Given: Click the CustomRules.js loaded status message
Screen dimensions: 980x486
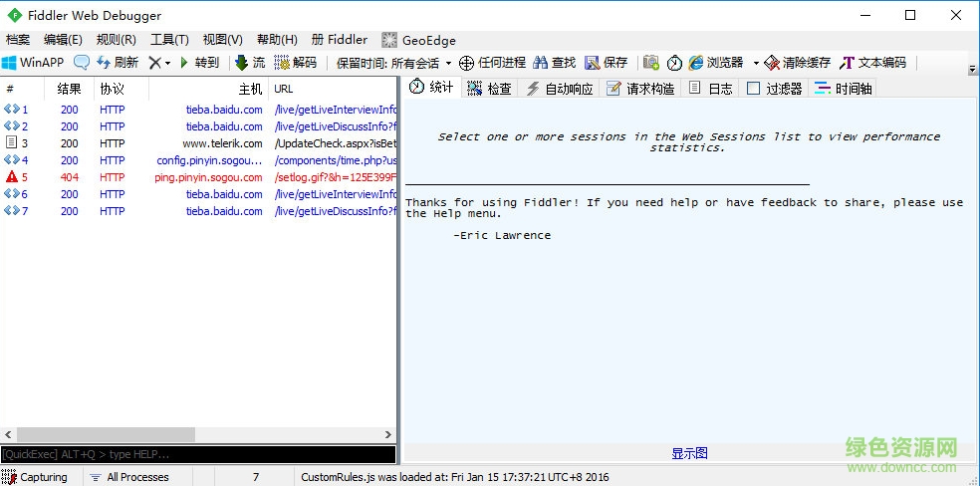Looking at the screenshot, I should pyautogui.click(x=455, y=477).
